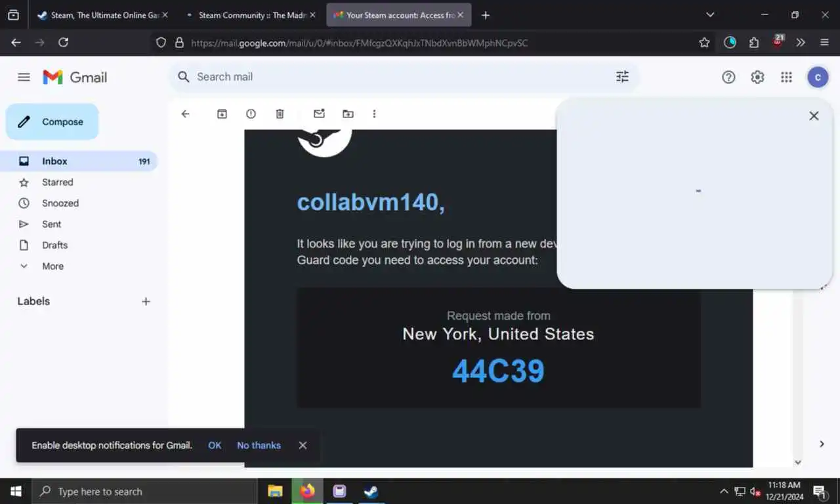840x504 pixels.
Task: Open File Explorer from taskbar
Action: 275,492
